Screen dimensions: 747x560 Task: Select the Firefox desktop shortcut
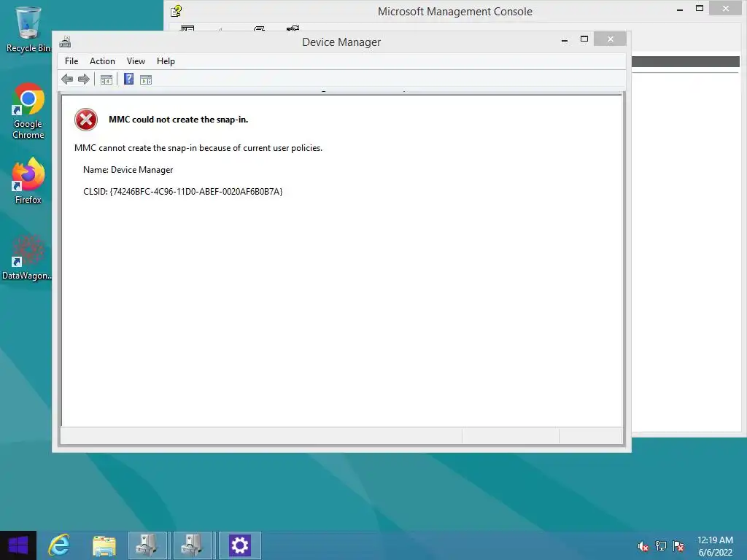click(28, 182)
